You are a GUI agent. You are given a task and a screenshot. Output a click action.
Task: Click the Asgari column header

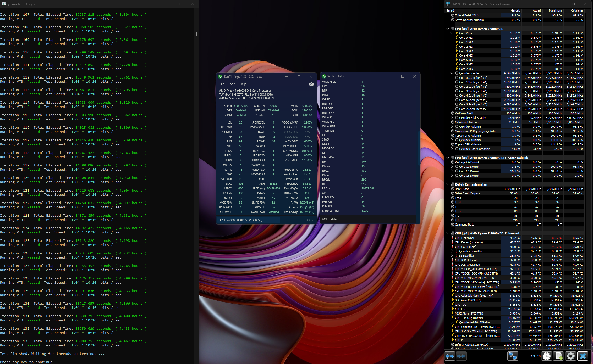click(x=532, y=10)
